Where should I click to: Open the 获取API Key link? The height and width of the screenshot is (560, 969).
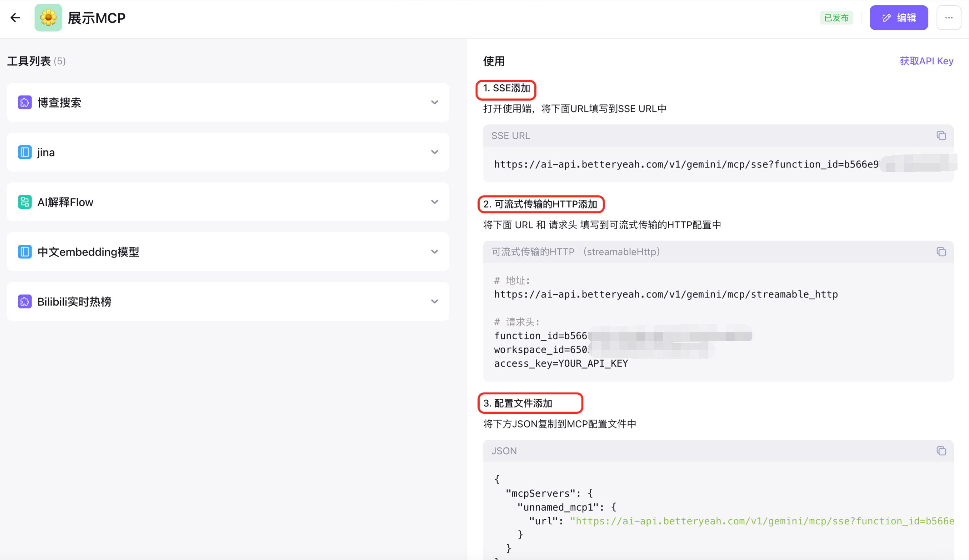point(926,61)
